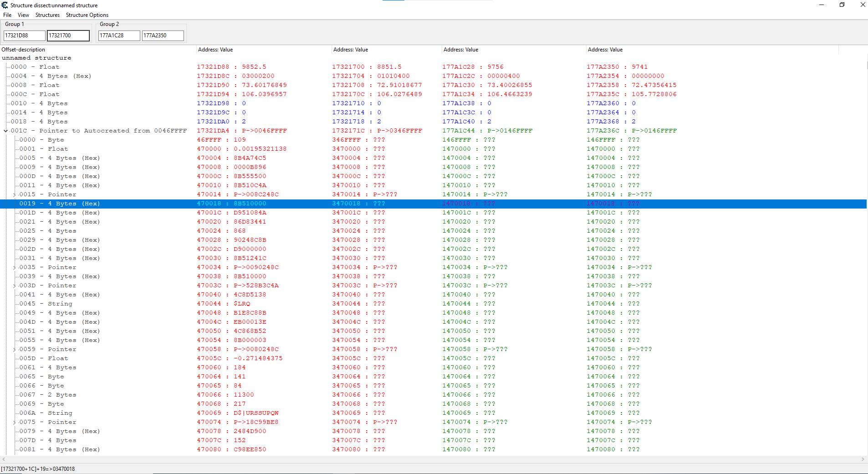
Task: Click the value P->18C99BE8 at 470074
Action: coord(256,422)
